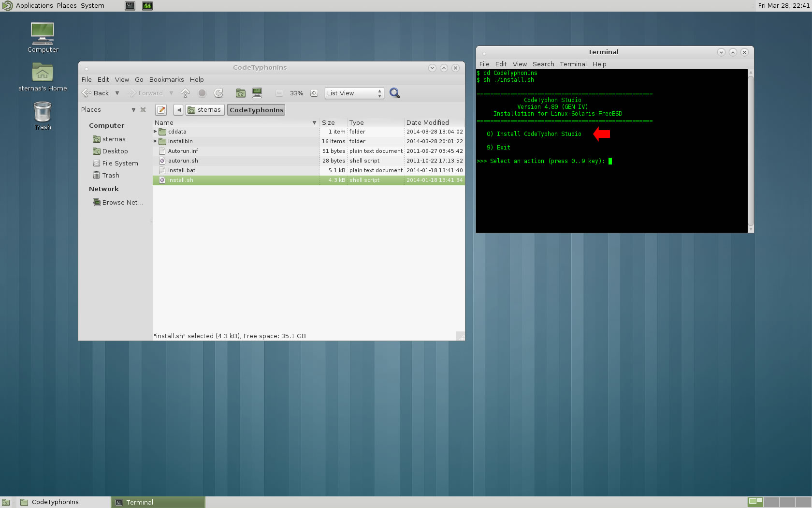Open Computer location from toolbar
812x508 pixels.
pyautogui.click(x=257, y=93)
